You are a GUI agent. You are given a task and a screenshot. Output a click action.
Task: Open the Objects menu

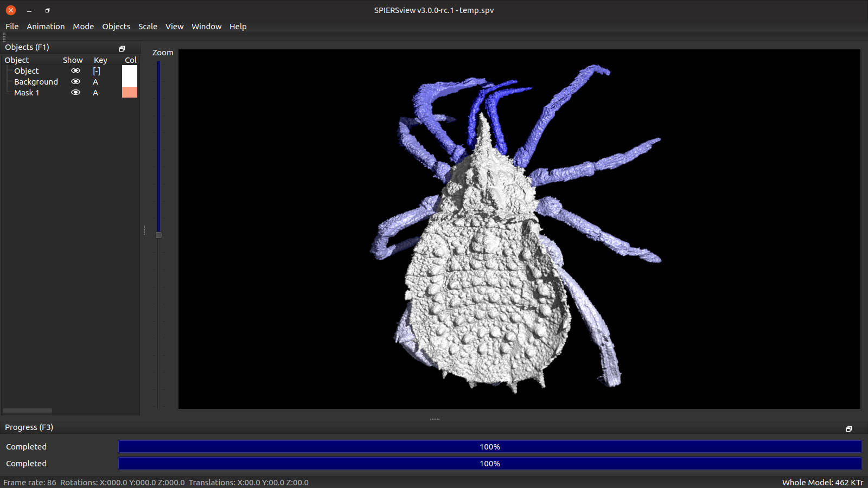[116, 27]
